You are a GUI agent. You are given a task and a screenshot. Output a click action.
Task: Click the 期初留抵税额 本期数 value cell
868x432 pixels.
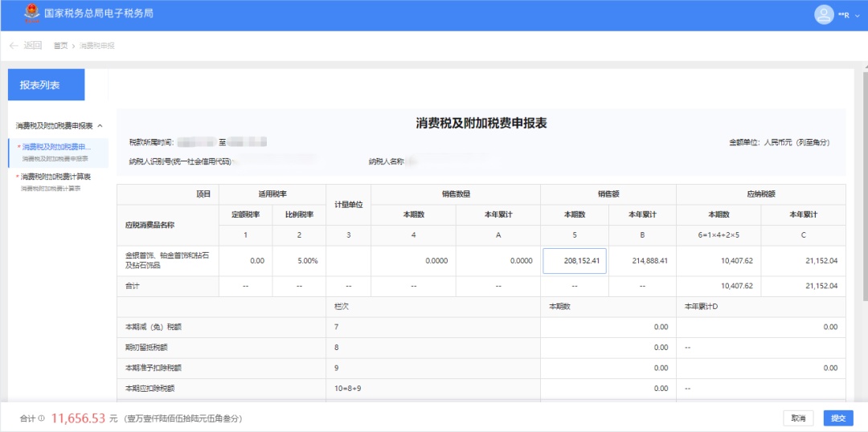click(x=608, y=348)
